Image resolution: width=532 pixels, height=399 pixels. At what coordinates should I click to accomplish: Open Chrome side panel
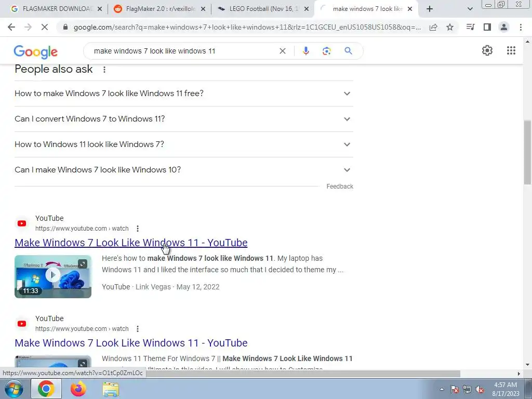click(487, 27)
